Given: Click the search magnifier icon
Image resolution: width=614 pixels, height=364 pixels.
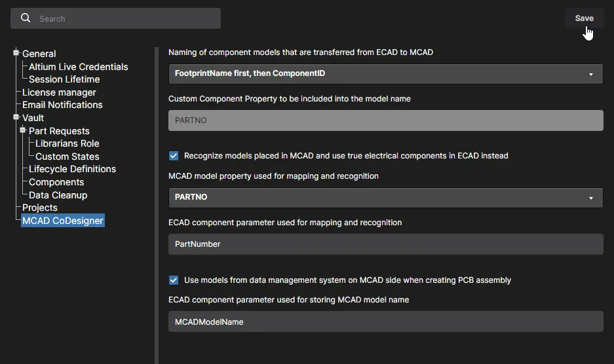Looking at the screenshot, I should pos(26,18).
